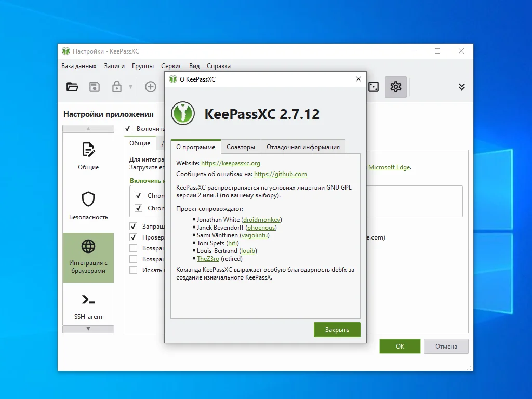This screenshot has height=399, width=532.
Task: Open droidmonkey profile link
Action: pyautogui.click(x=262, y=220)
